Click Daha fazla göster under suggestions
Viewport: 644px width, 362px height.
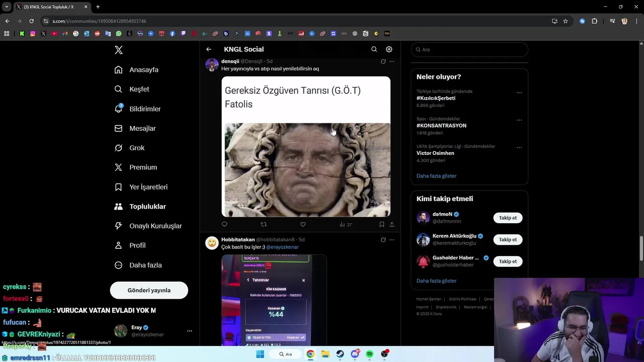click(436, 281)
